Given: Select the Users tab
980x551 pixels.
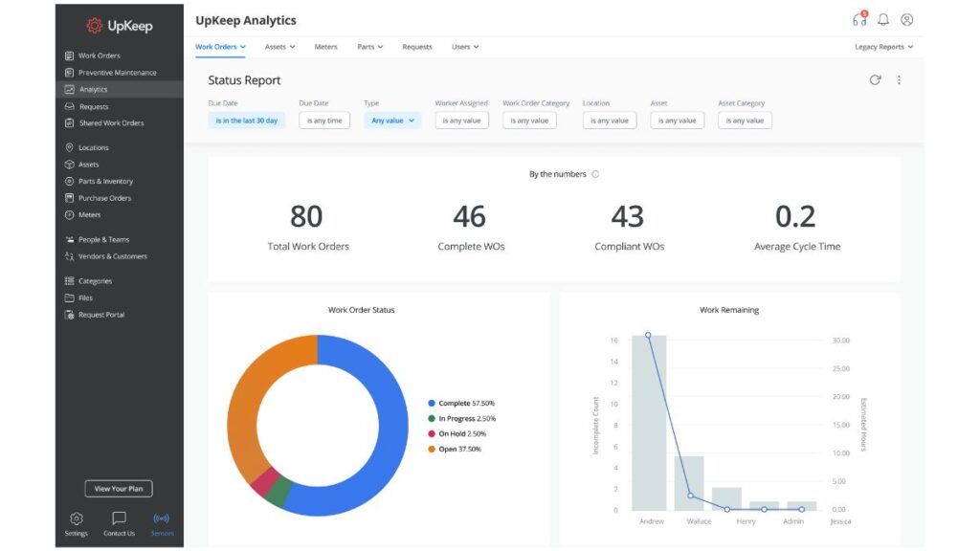Looking at the screenshot, I should pos(464,46).
